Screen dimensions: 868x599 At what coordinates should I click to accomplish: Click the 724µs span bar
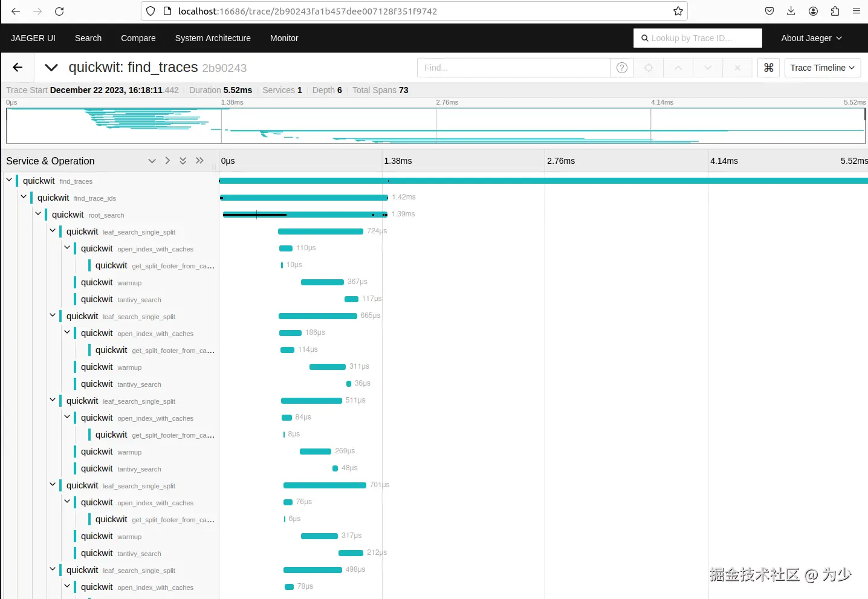[x=320, y=232]
